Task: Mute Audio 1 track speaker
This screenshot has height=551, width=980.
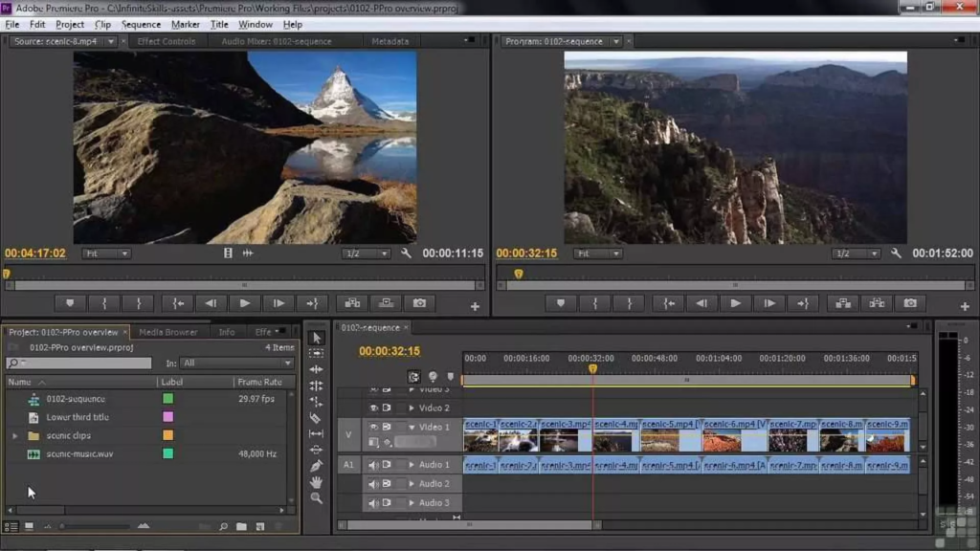Action: [x=373, y=465]
